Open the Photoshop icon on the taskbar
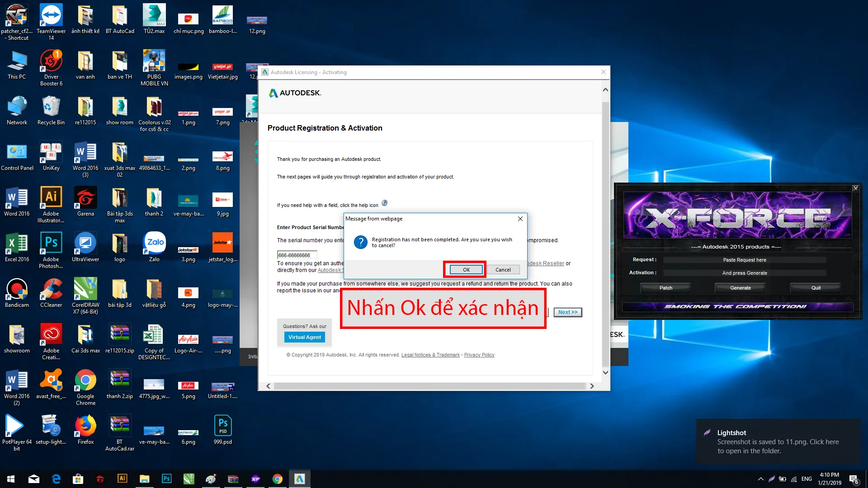Screen dimensions: 868x488 166,479
